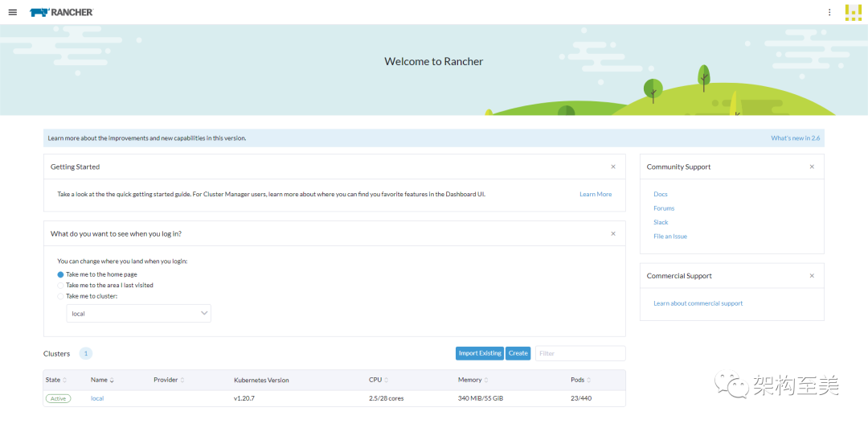
Task: Sort clusters by Provider column
Action: (169, 381)
